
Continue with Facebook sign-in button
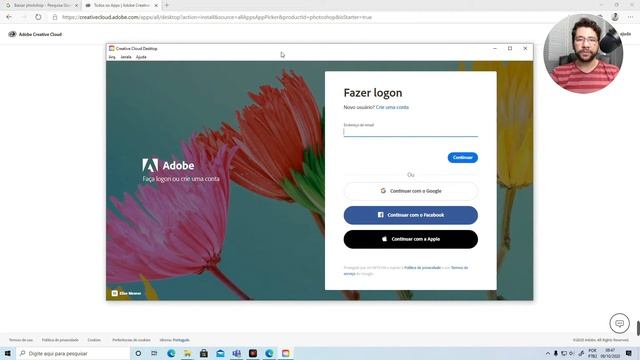(411, 215)
